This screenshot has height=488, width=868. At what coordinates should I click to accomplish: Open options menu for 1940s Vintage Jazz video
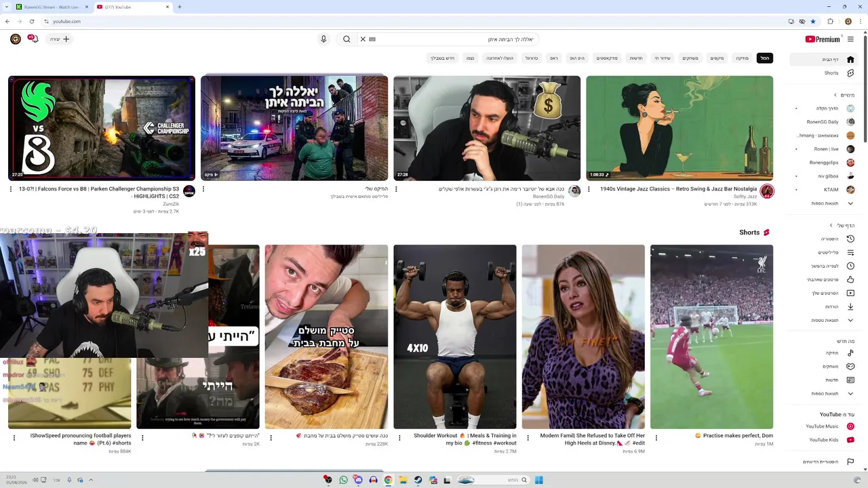click(x=589, y=189)
